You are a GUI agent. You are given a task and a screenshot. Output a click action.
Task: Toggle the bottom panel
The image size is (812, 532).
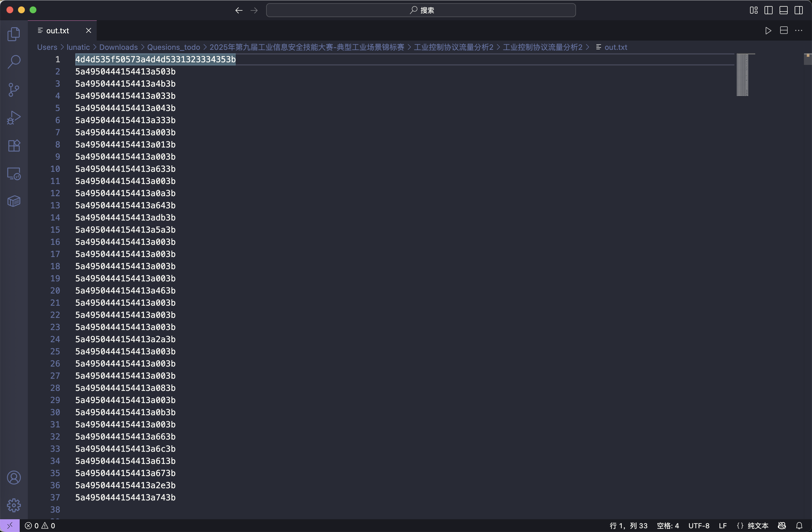click(x=784, y=10)
